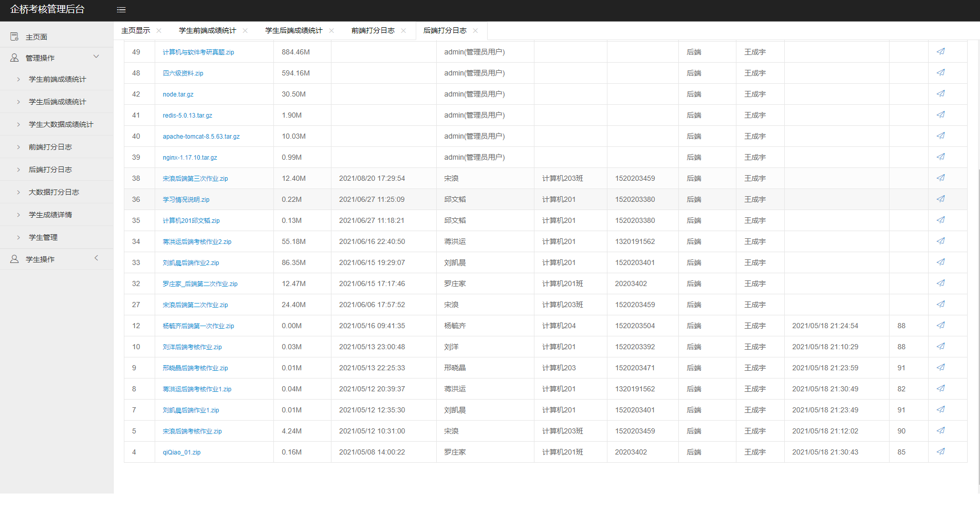Switch to the 前端打分日志 tab

(373, 30)
